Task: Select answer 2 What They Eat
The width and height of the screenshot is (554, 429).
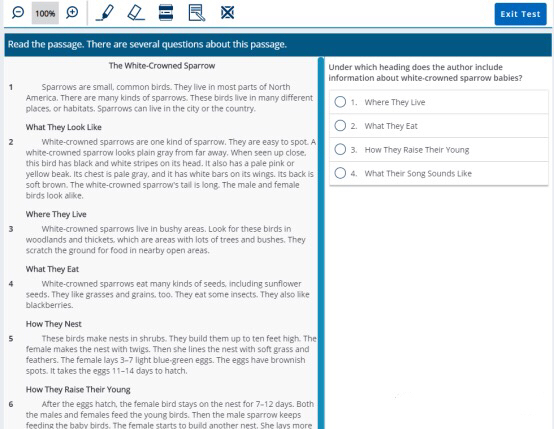Action: click(439, 126)
